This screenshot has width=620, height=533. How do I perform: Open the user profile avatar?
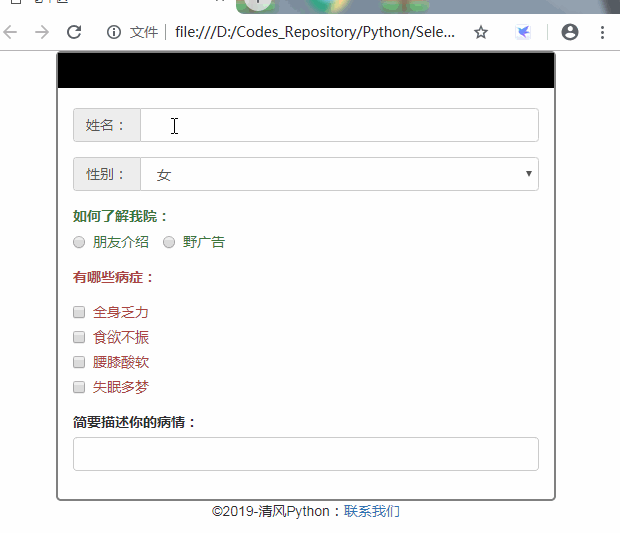(570, 32)
